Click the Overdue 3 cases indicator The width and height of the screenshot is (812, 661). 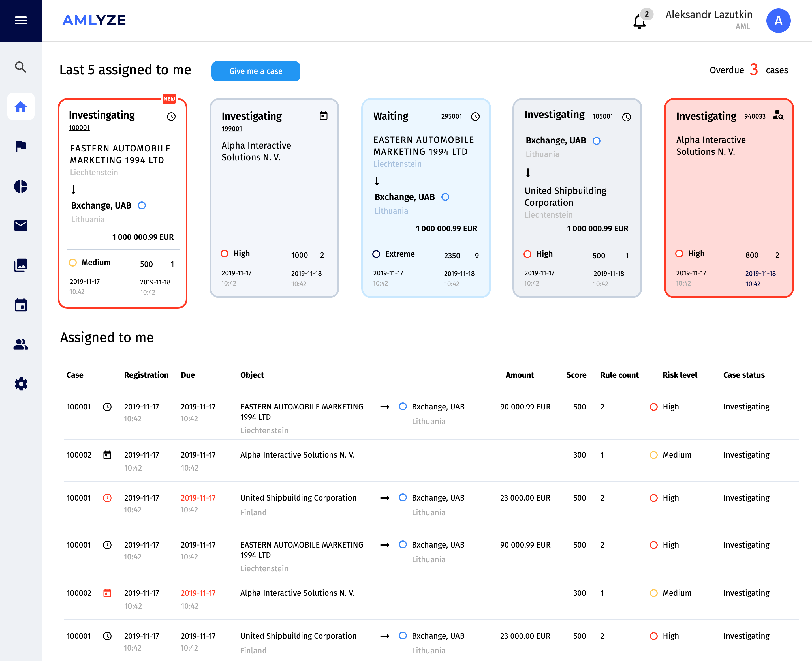(x=749, y=70)
